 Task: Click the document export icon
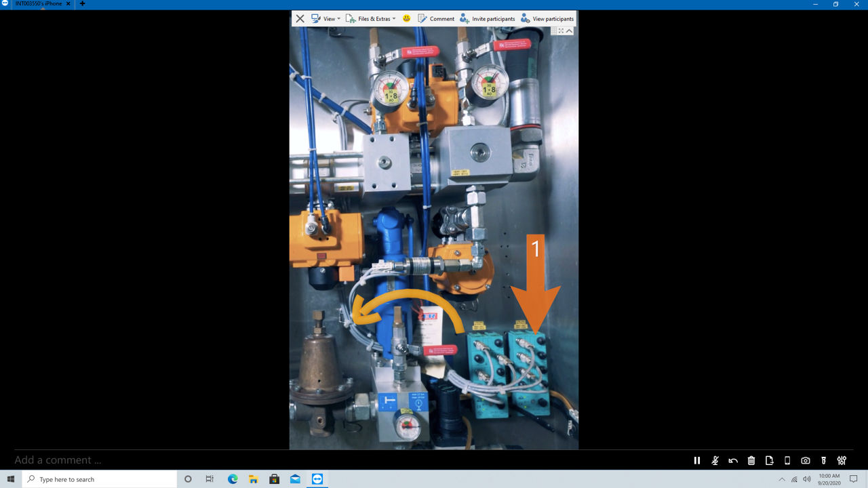click(x=769, y=461)
